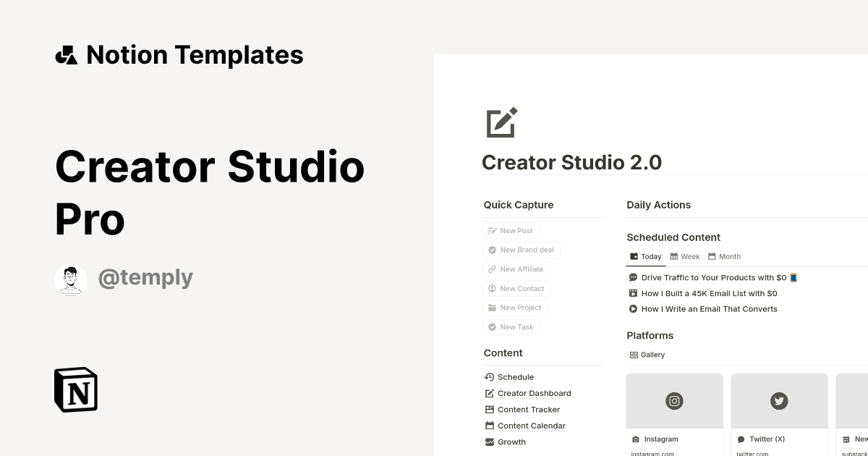Click the New Post capture button
This screenshot has height=456, width=868.
[x=511, y=230]
